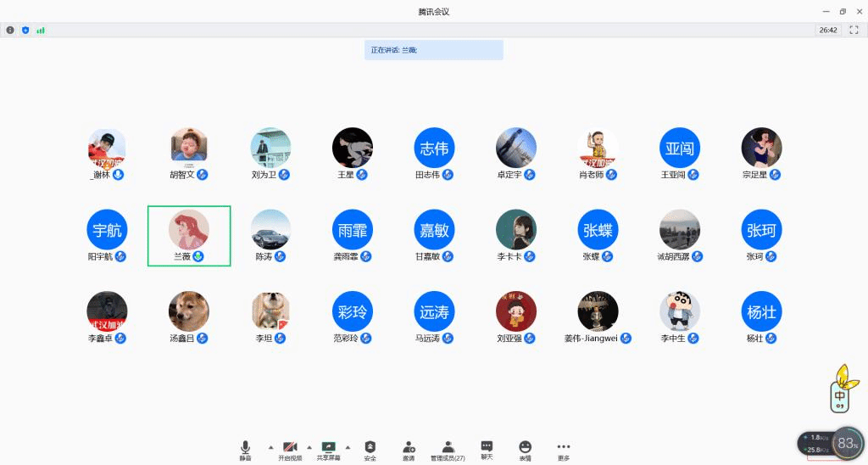Expand the arrow next to 开启视频
Screen dimensions: 868x465
click(x=309, y=446)
